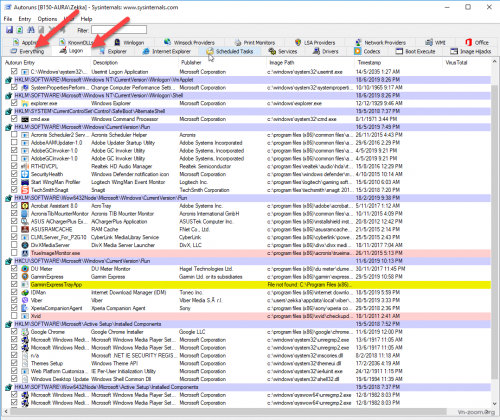Uncheck the SecurityHealth entry checkbox

tap(14, 174)
